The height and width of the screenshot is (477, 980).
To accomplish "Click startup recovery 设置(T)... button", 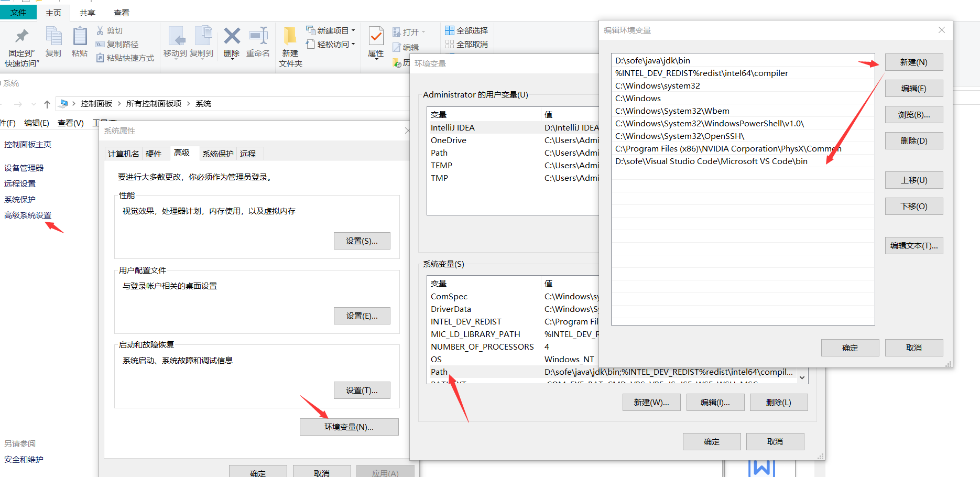I will point(362,391).
